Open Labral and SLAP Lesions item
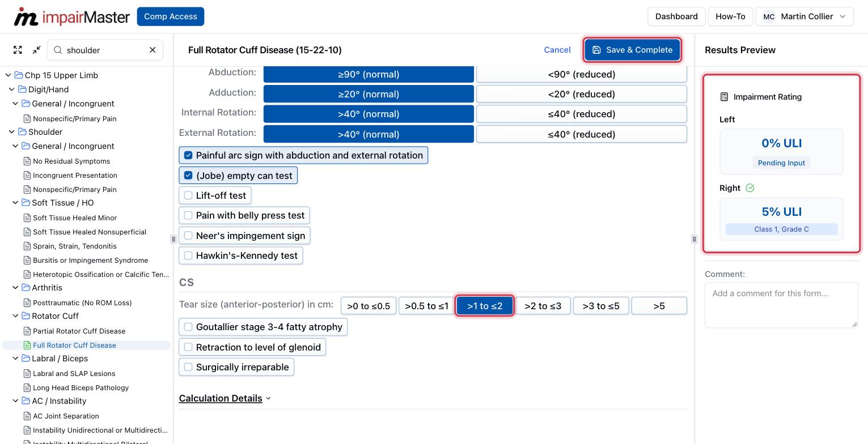Screen dimensions: 868x444 pos(74,373)
